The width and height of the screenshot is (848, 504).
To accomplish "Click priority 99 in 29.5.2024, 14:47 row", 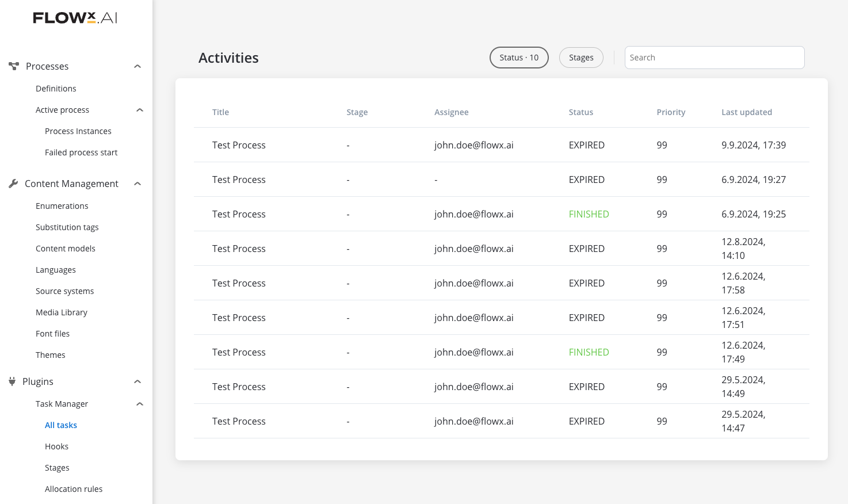I will coord(662,421).
